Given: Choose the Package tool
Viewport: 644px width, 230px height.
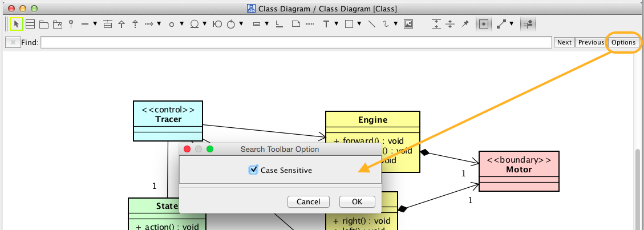Looking at the screenshot, I should 43,24.
